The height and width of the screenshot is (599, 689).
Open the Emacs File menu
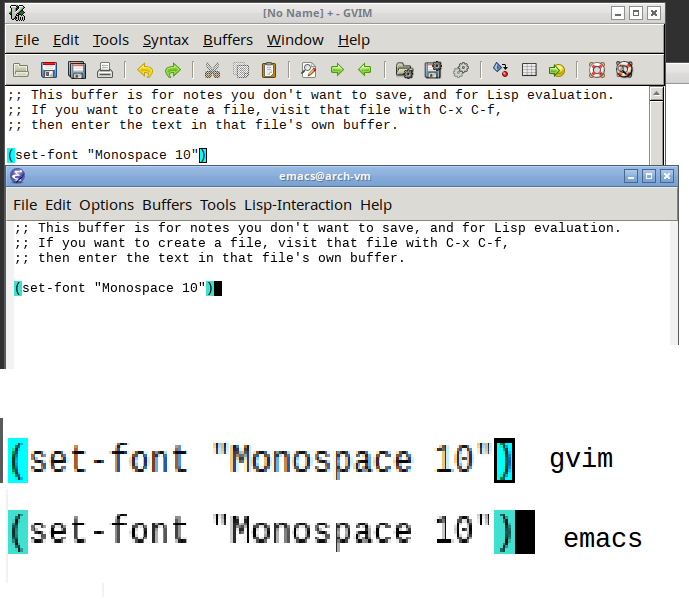point(25,205)
